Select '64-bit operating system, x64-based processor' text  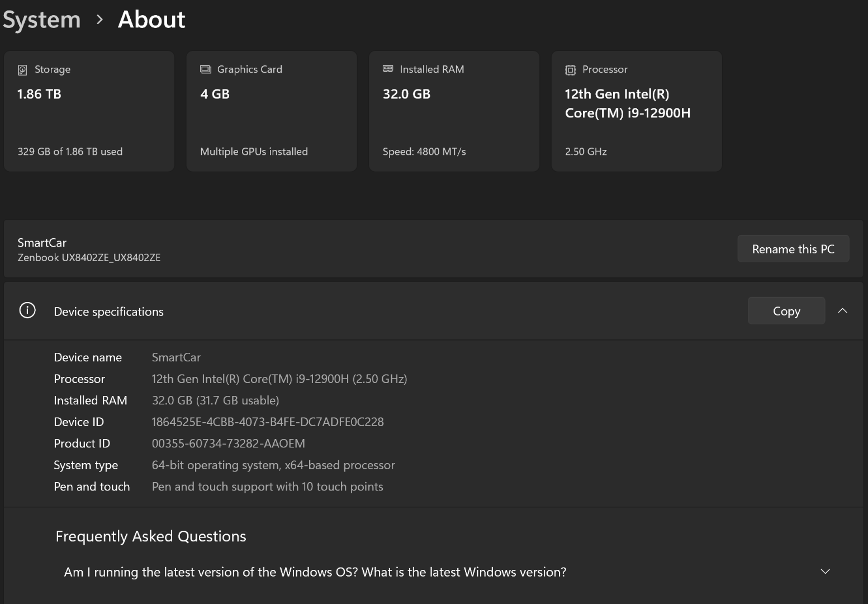pos(273,465)
